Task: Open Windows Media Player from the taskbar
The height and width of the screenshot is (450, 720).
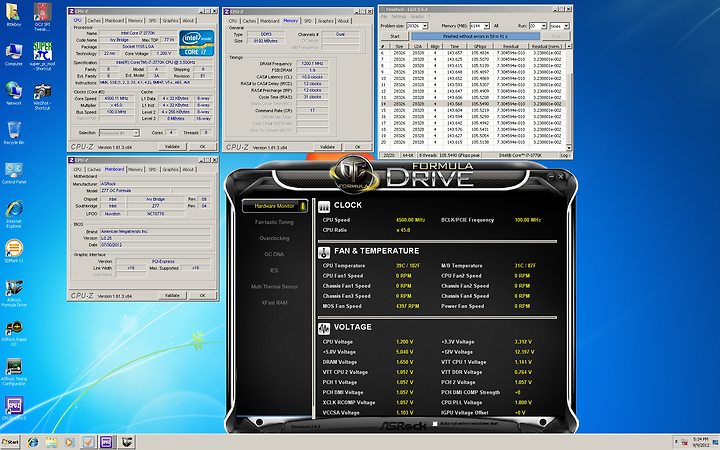Action: [69, 442]
